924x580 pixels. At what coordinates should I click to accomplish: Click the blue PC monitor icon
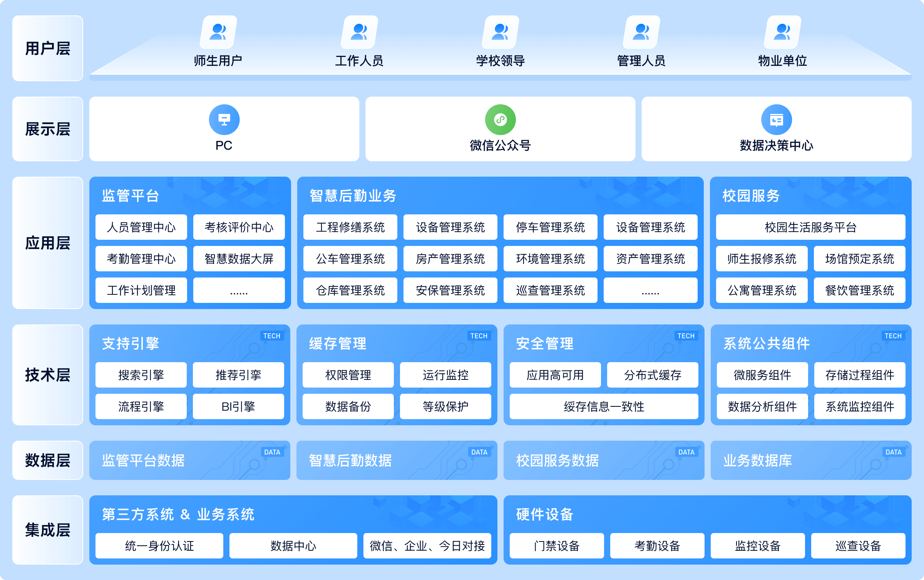tap(224, 120)
